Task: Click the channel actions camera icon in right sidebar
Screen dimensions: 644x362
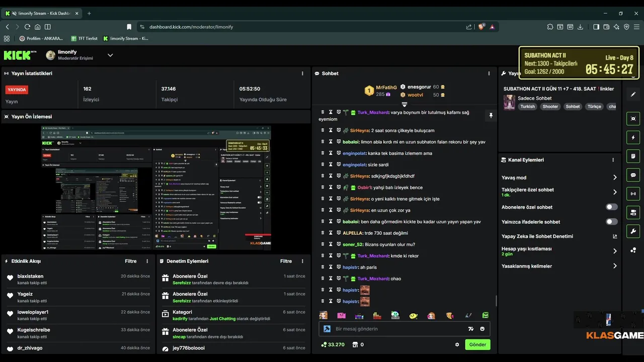Action: 633,212
